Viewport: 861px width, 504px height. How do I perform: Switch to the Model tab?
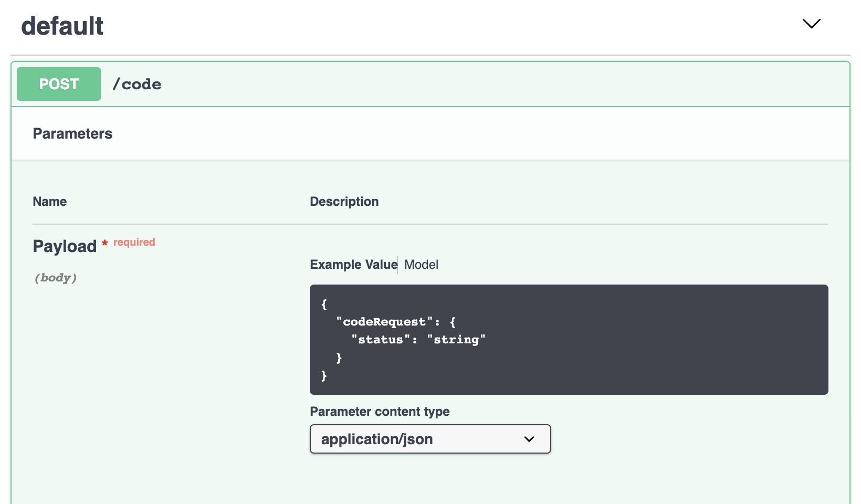click(421, 265)
